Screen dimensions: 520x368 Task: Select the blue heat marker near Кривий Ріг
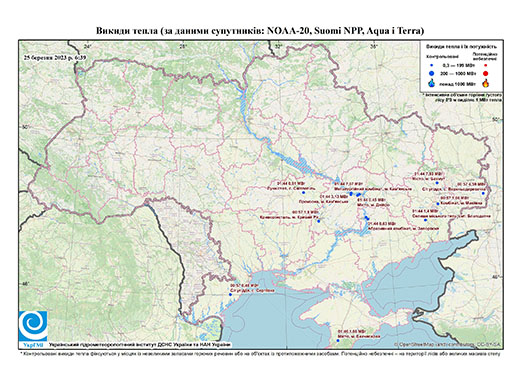(x=318, y=221)
